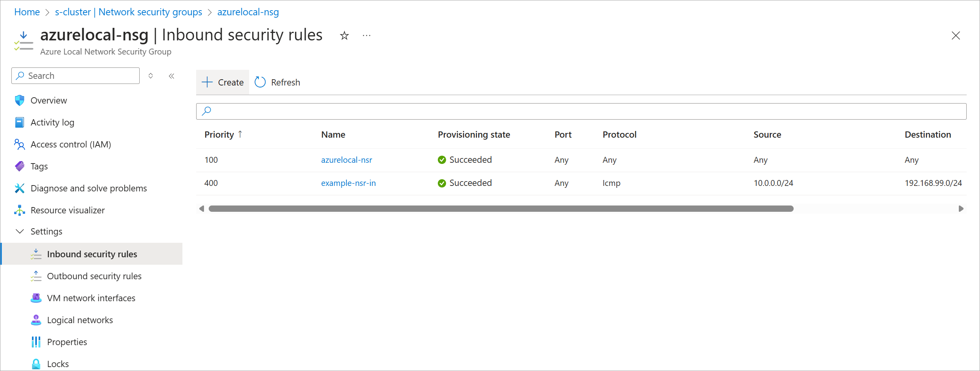Image resolution: width=980 pixels, height=371 pixels.
Task: Open Outbound security rules menu item
Action: point(94,276)
